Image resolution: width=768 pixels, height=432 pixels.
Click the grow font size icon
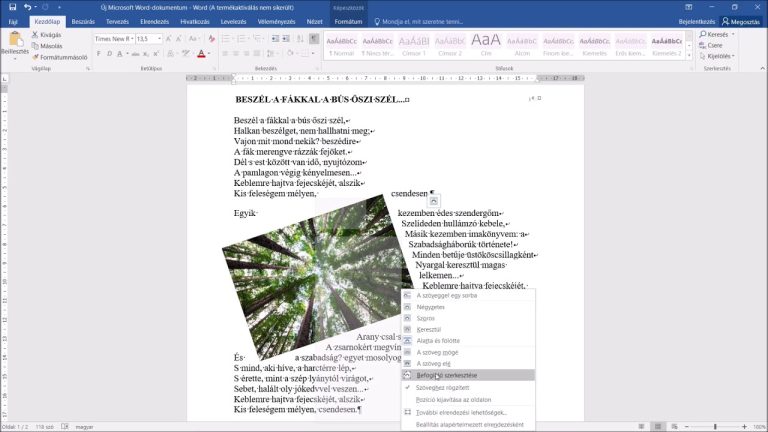click(168, 39)
